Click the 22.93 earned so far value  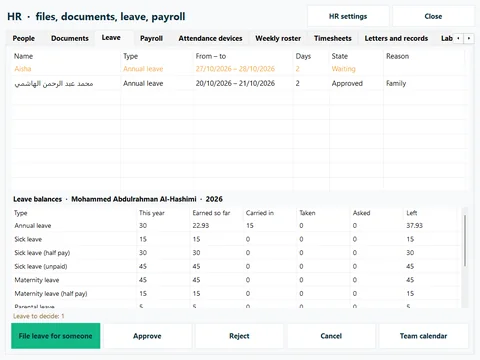click(x=201, y=226)
